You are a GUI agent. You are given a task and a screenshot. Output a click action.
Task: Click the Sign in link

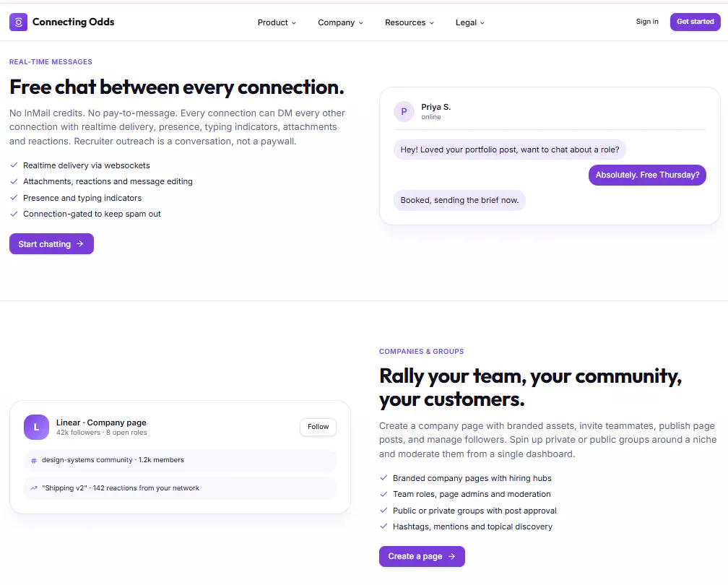pos(647,22)
